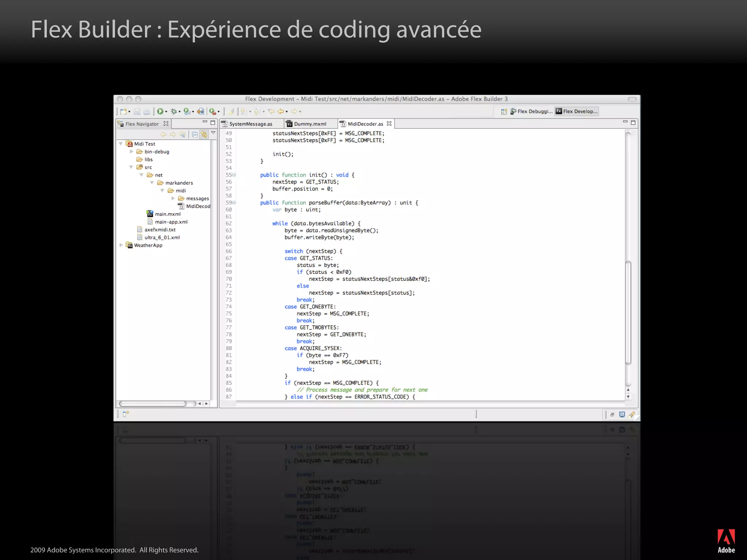Go forward with the toolbar Forward arrow
747x560 pixels.
pyautogui.click(x=294, y=112)
